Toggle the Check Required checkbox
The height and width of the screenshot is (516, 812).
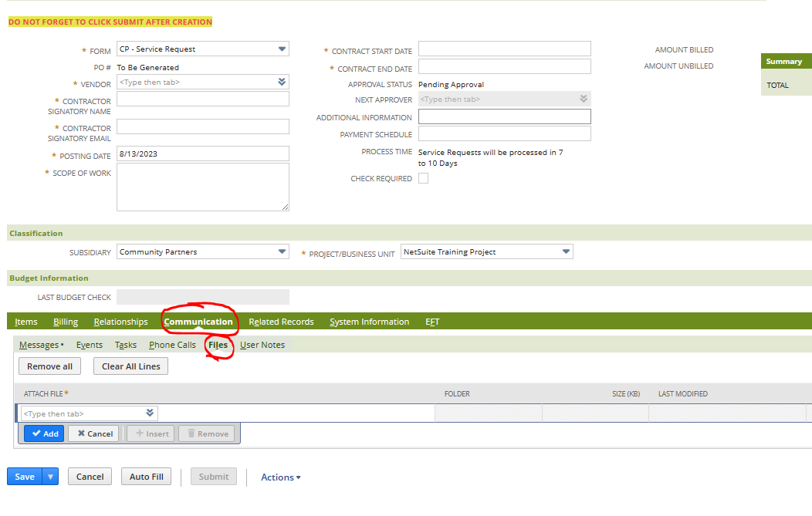423,178
